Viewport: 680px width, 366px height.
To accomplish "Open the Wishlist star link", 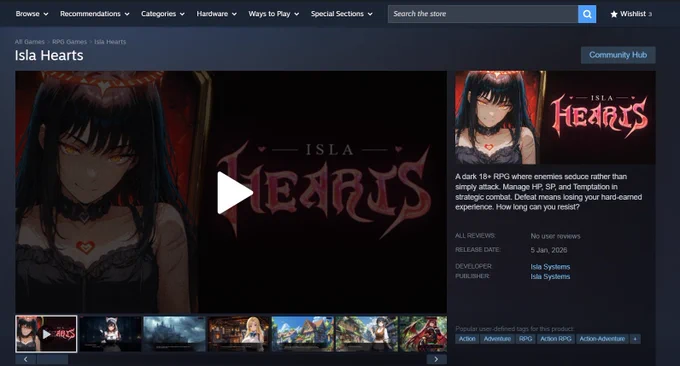I will click(x=631, y=14).
